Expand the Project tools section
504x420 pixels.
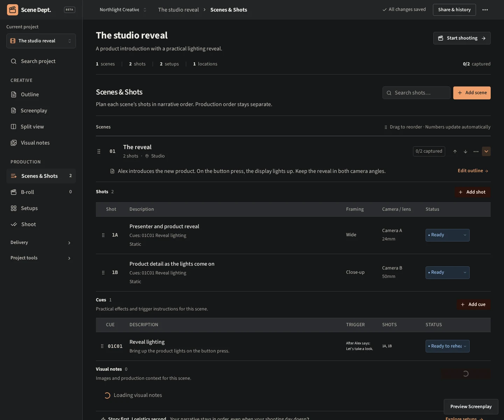pyautogui.click(x=41, y=258)
